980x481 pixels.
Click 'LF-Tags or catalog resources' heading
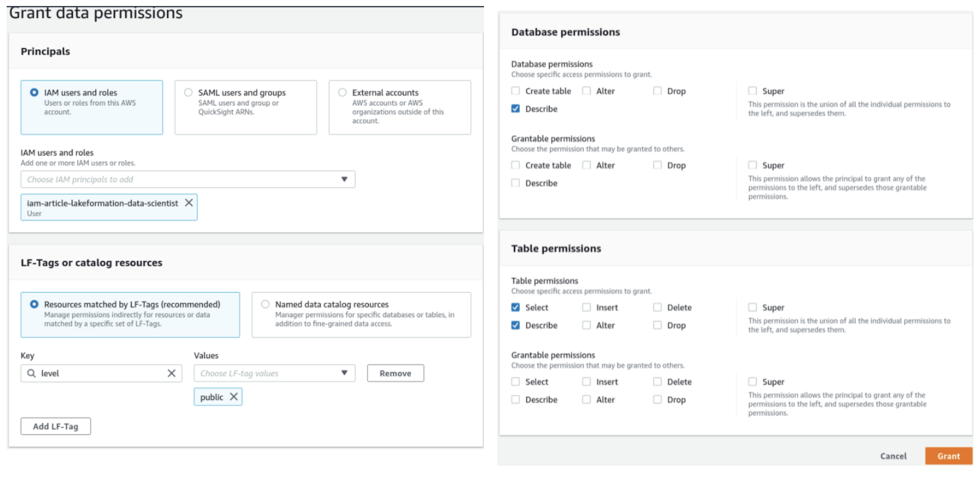tap(92, 263)
